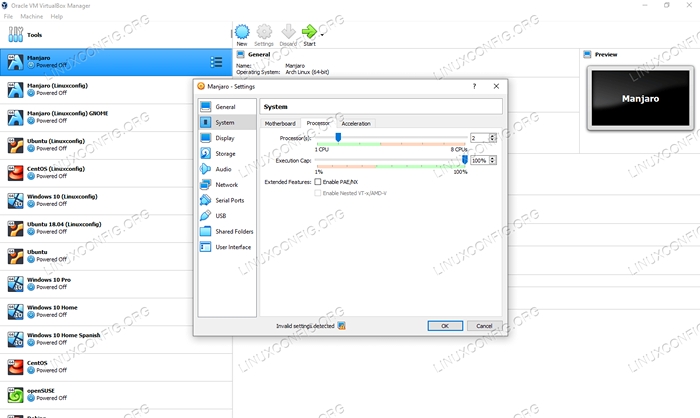Click the Execution Cap spinner arrows
This screenshot has width=700, height=418.
click(493, 160)
